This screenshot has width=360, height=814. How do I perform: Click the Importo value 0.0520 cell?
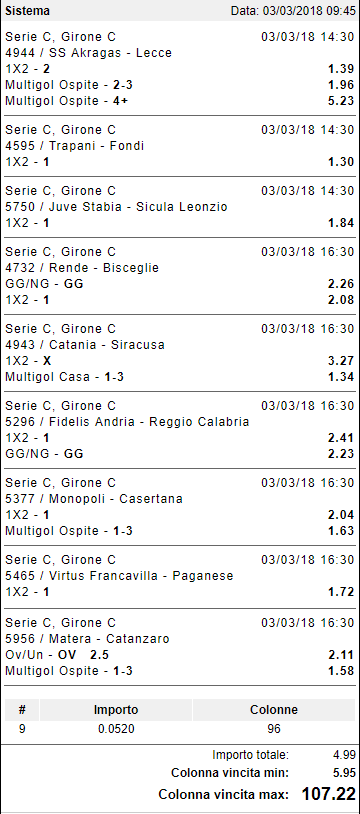click(x=116, y=729)
